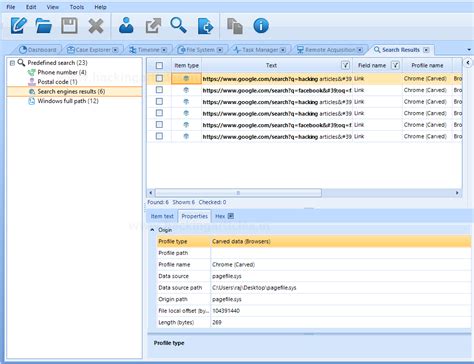Select Windows full path (12) item
The image size is (474, 364).
[68, 101]
